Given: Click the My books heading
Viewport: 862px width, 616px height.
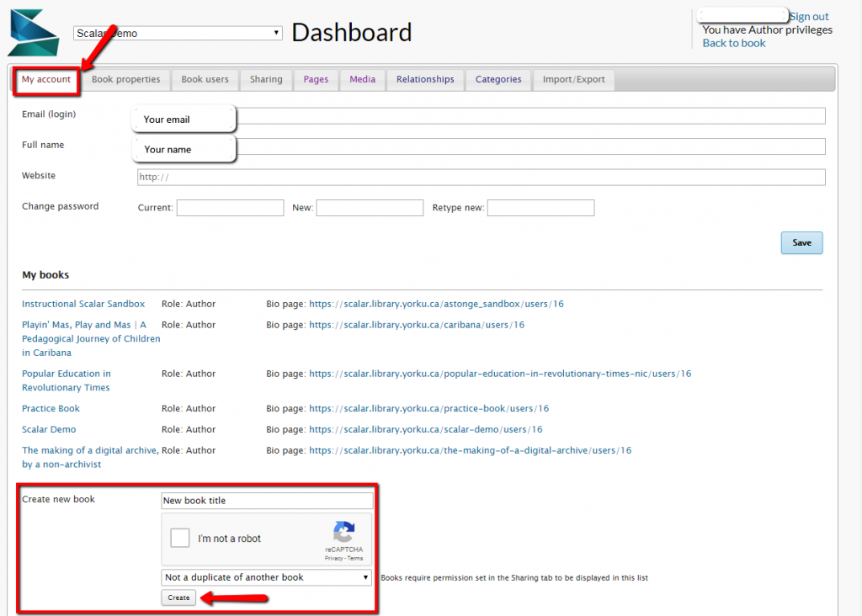Looking at the screenshot, I should (x=45, y=274).
